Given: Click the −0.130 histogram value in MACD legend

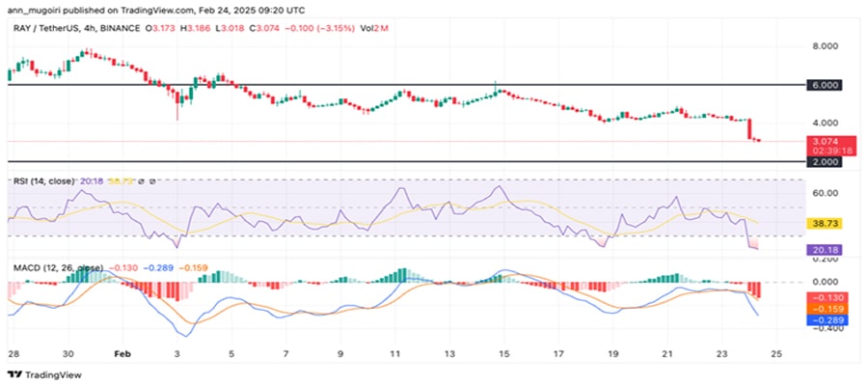Looking at the screenshot, I should (x=122, y=268).
